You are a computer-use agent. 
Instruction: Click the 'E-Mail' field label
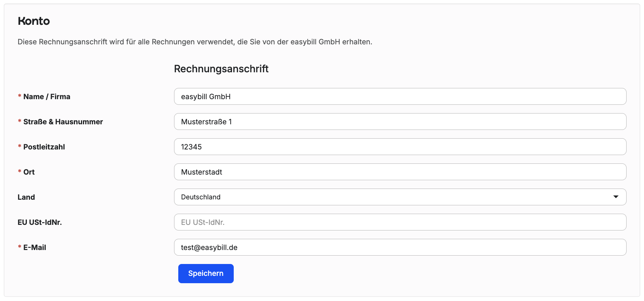click(x=35, y=248)
